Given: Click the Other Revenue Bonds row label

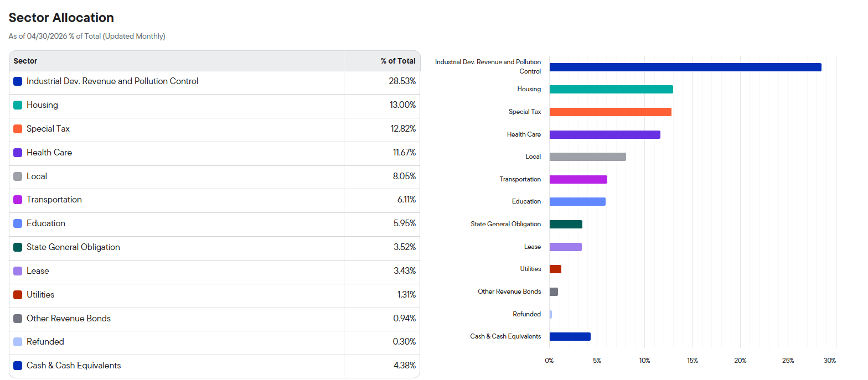Looking at the screenshot, I should click(x=69, y=319).
